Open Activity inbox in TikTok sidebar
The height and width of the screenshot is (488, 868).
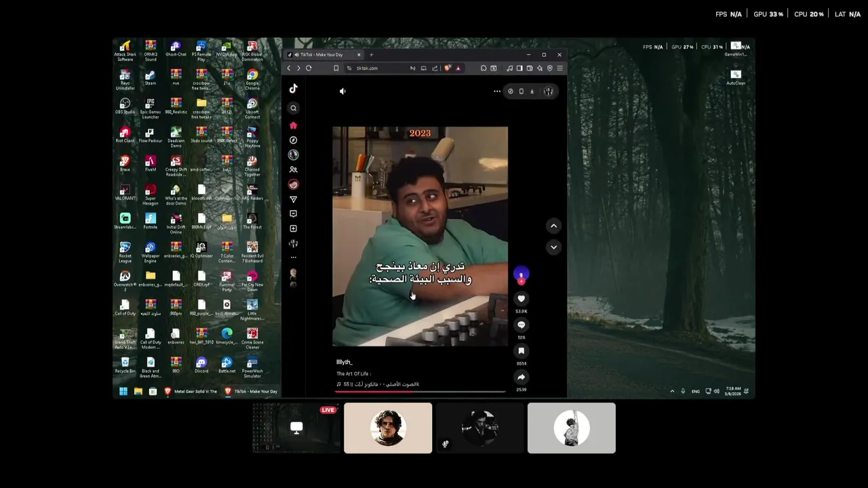point(293,213)
